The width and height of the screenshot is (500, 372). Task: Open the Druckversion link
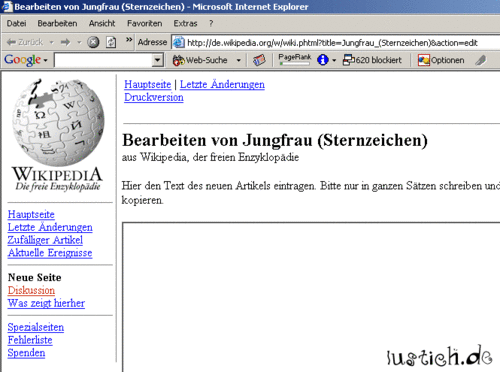coord(154,97)
